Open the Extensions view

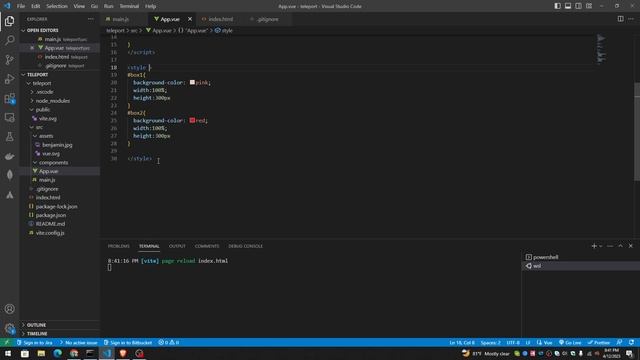[x=9, y=98]
